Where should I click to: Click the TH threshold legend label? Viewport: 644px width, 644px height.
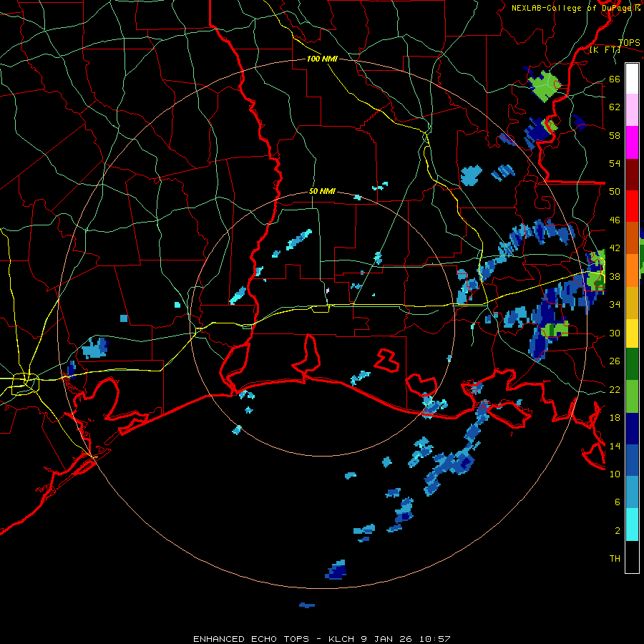(615, 559)
